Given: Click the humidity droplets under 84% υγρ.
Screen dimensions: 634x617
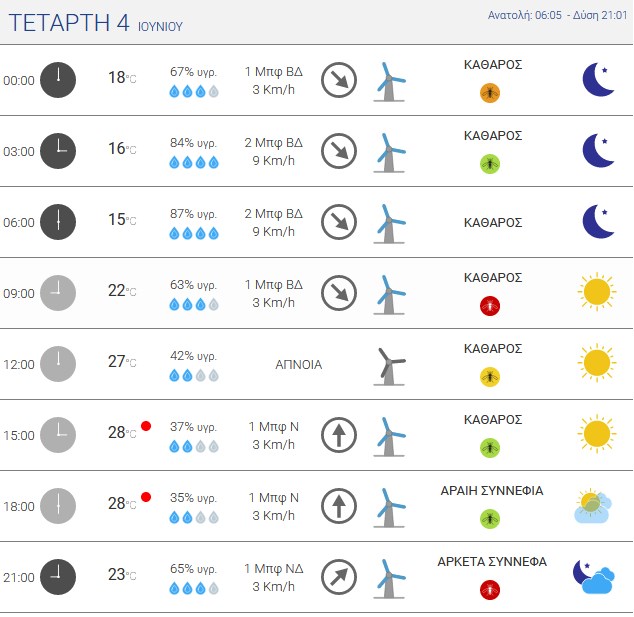Looking at the screenshot, I should click(194, 163).
